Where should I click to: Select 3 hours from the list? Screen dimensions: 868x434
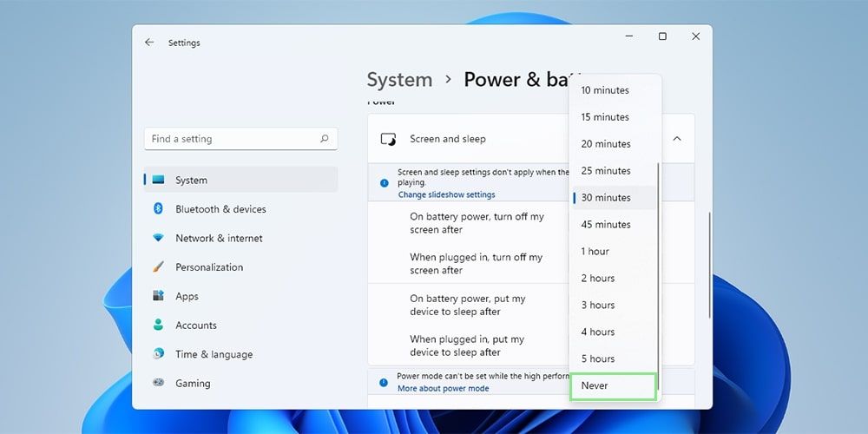614,305
